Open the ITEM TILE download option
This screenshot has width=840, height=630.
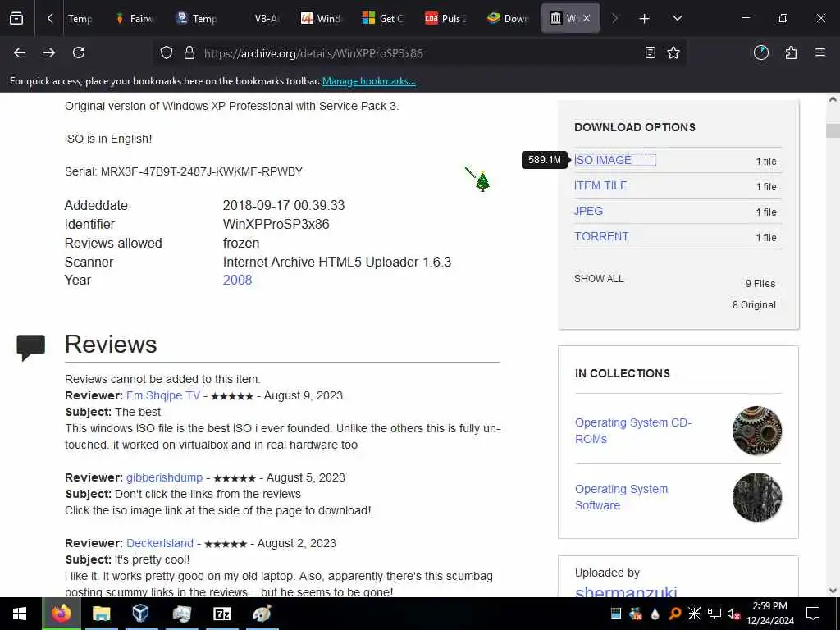coord(600,185)
